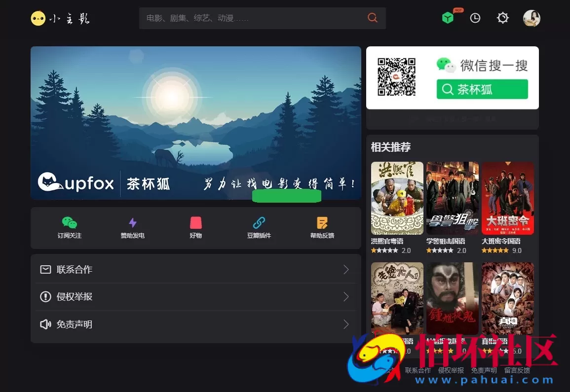Open the 留言反馈 footer link

[x=517, y=370]
